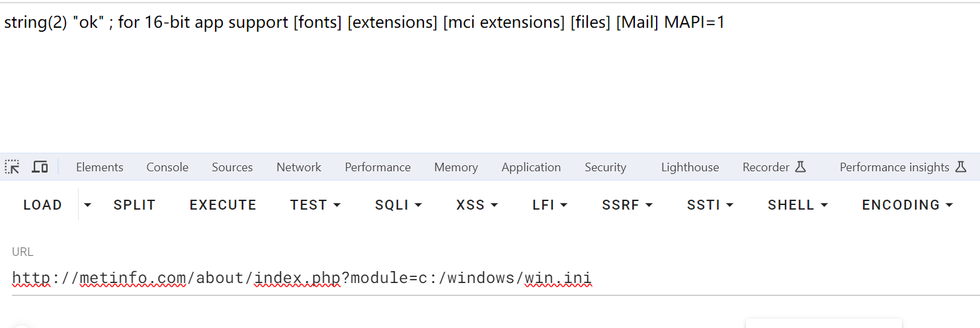Click the flask icon beside Performance insights
The image size is (980, 328).
961,167
